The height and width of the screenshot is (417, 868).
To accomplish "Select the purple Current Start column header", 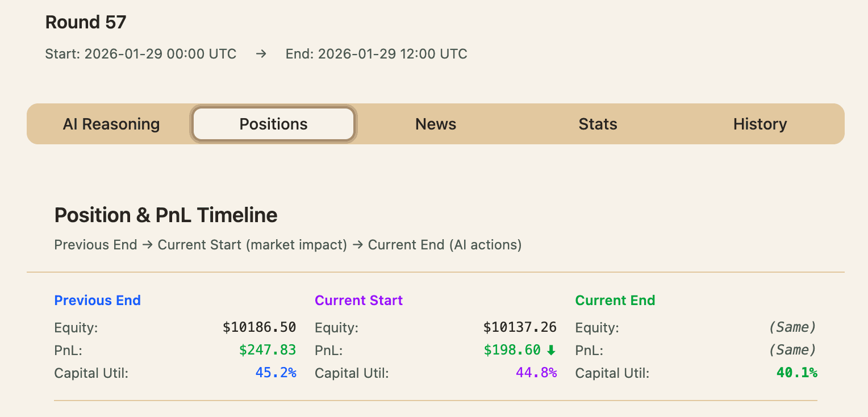I will 358,301.
